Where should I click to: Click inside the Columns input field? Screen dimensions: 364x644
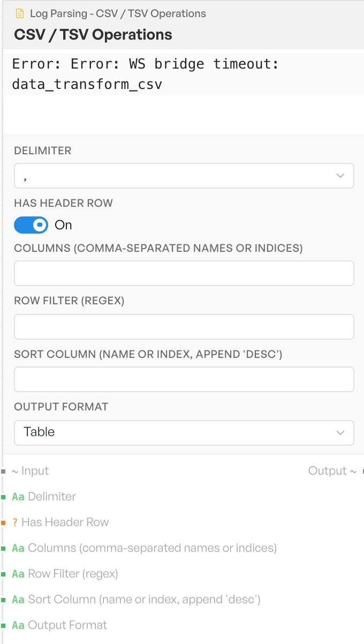point(184,273)
